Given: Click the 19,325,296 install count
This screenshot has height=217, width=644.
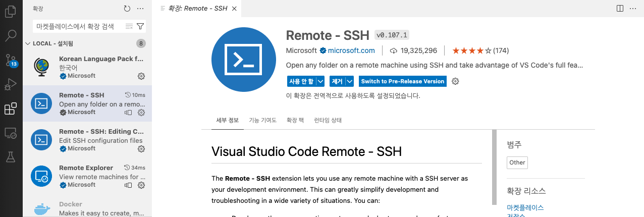Looking at the screenshot, I should point(419,50).
